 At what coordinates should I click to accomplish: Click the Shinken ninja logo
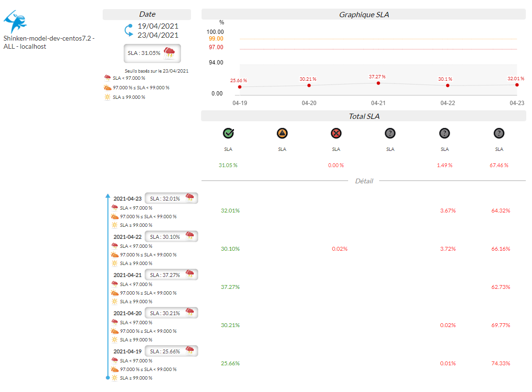point(15,21)
